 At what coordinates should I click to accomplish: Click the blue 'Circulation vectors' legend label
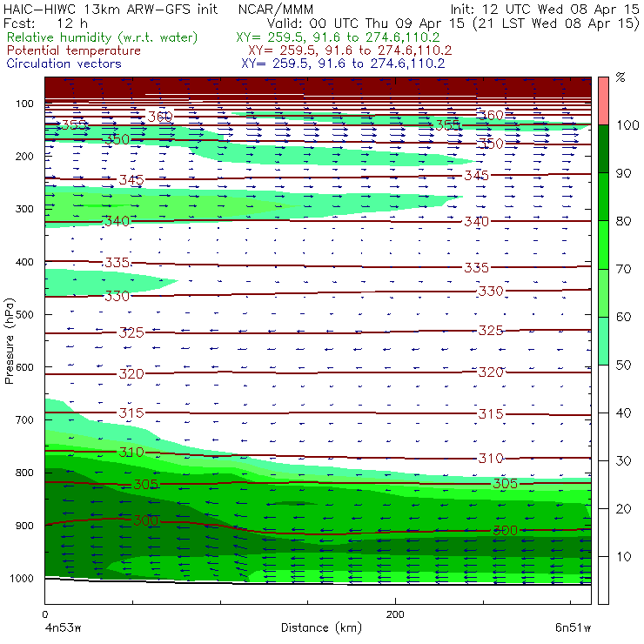tap(64, 64)
